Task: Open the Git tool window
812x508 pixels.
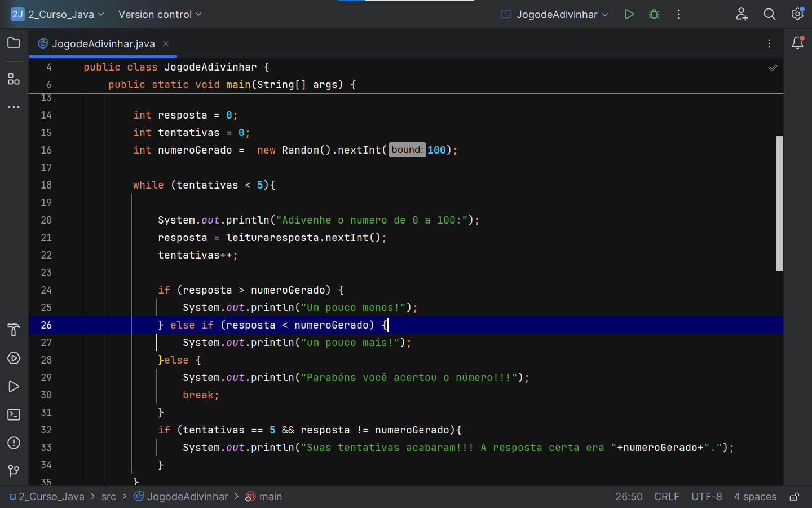Action: tap(14, 471)
